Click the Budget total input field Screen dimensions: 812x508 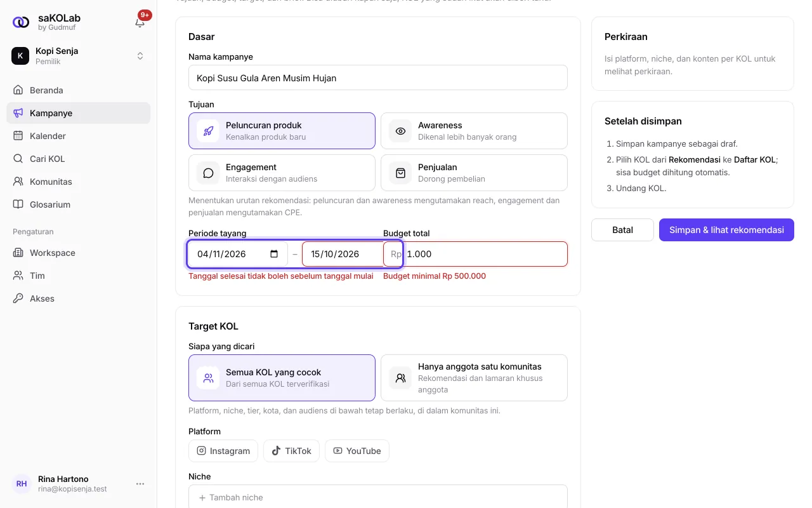pyautogui.click(x=475, y=254)
